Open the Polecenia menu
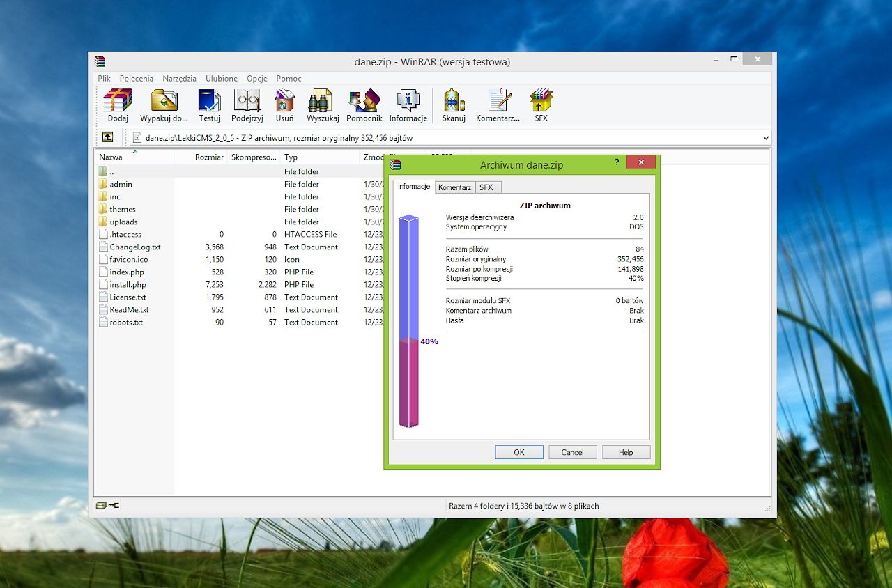Viewport: 892px width, 588px height. click(136, 79)
